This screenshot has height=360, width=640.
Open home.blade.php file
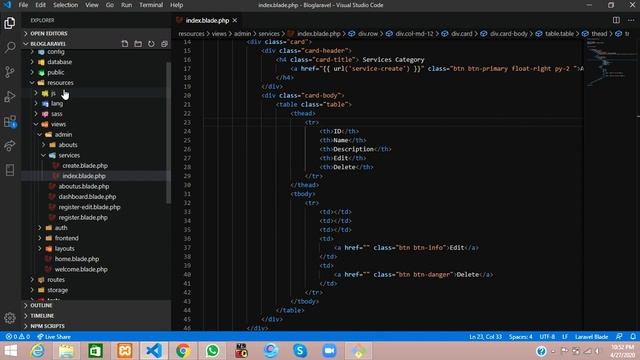(77, 259)
